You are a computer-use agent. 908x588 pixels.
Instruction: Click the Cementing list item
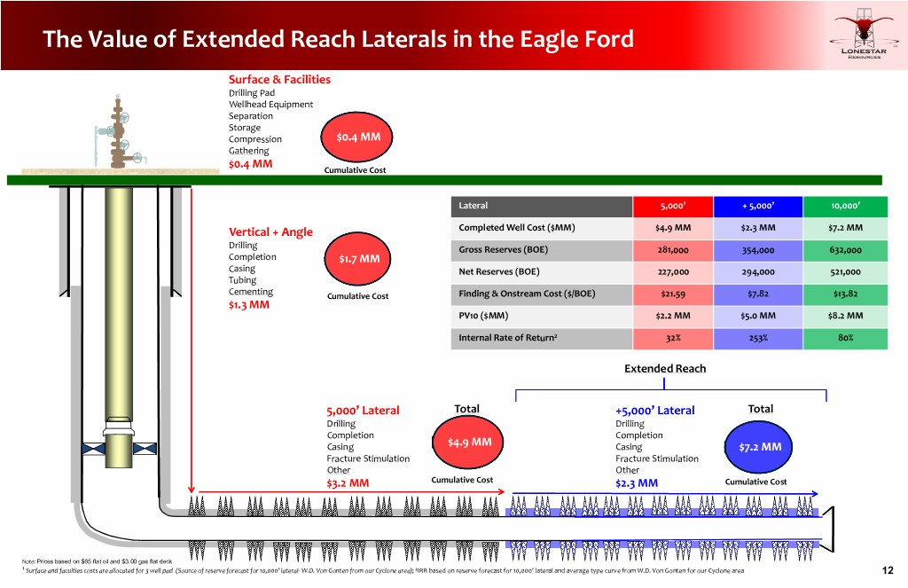coord(251,292)
